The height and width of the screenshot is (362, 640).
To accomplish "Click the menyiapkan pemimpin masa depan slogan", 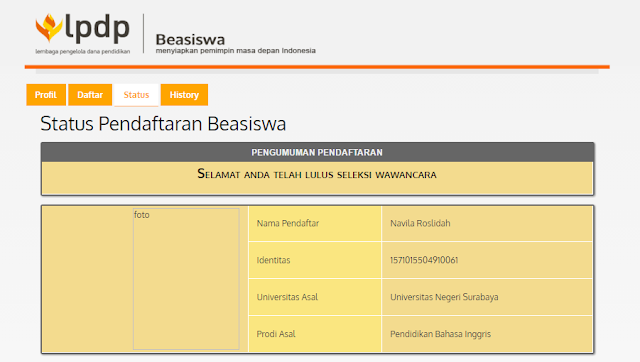I will coord(236,51).
